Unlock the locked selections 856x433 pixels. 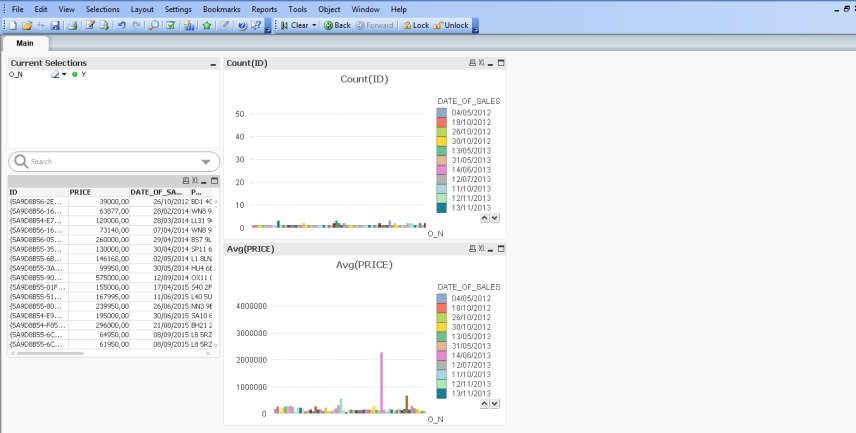tap(451, 25)
